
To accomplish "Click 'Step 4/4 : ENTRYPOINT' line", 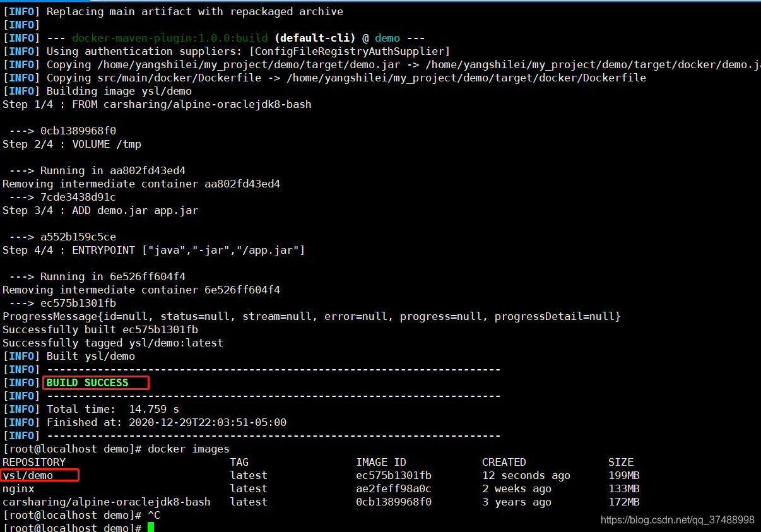I will point(154,250).
